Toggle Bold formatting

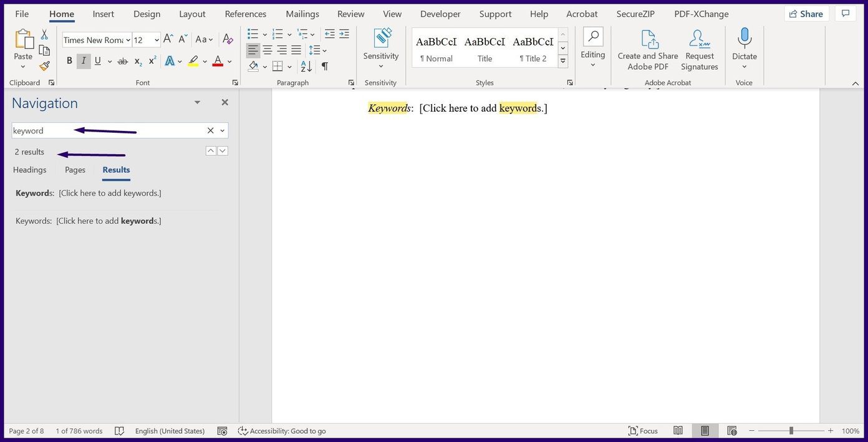69,61
